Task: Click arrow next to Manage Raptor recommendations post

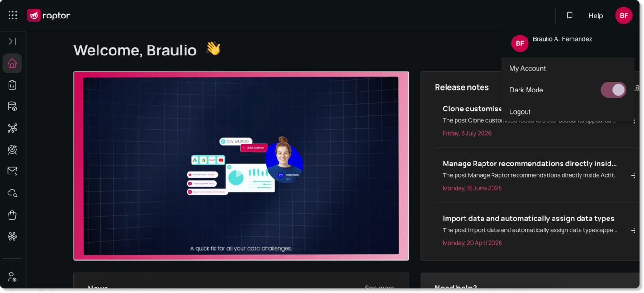Action: tap(633, 176)
